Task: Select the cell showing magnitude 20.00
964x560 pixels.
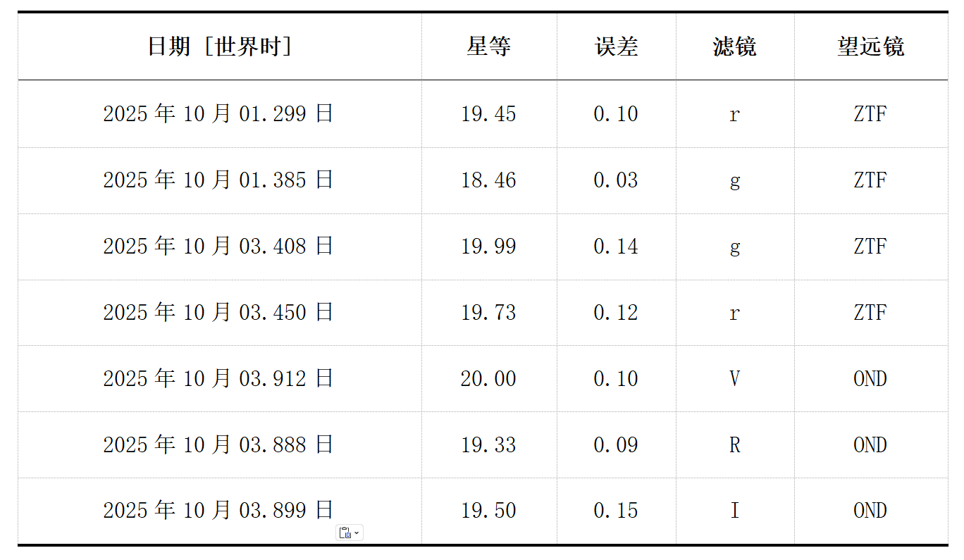Action: click(488, 379)
